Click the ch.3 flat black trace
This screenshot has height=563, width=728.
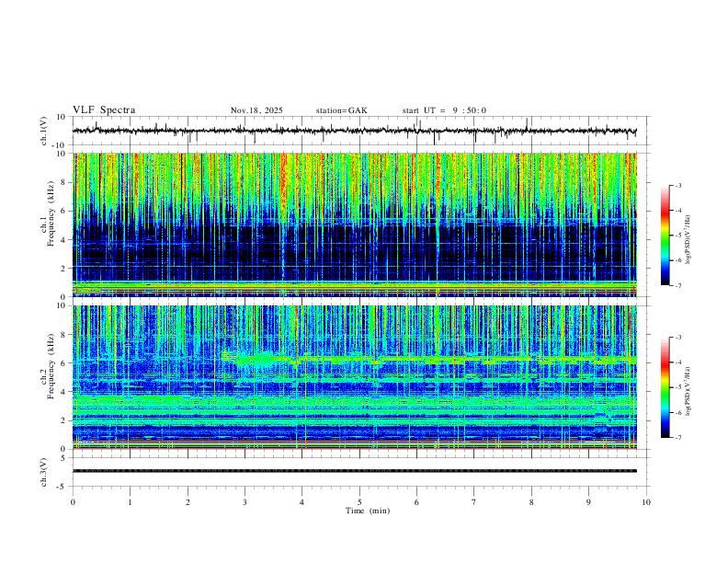(x=355, y=471)
